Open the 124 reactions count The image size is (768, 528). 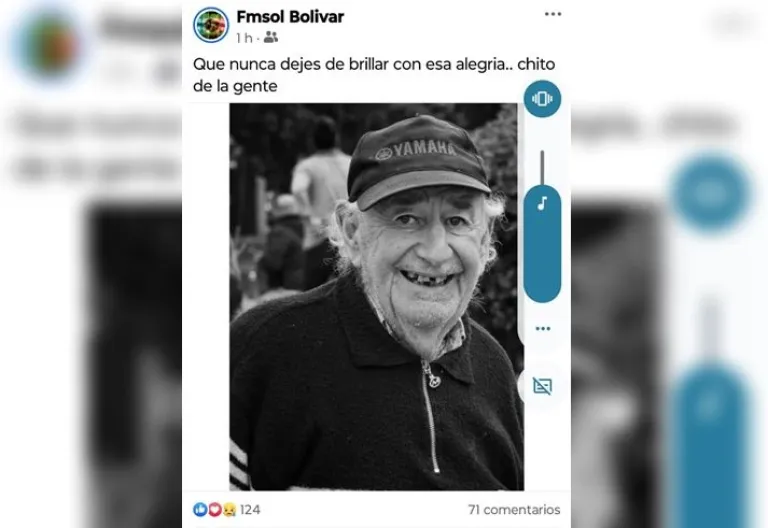(250, 510)
